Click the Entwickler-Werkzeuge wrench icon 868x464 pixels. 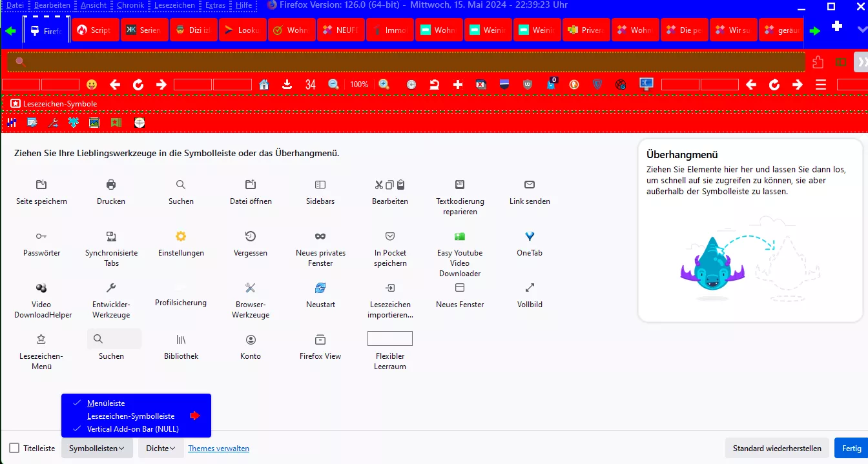coord(111,288)
